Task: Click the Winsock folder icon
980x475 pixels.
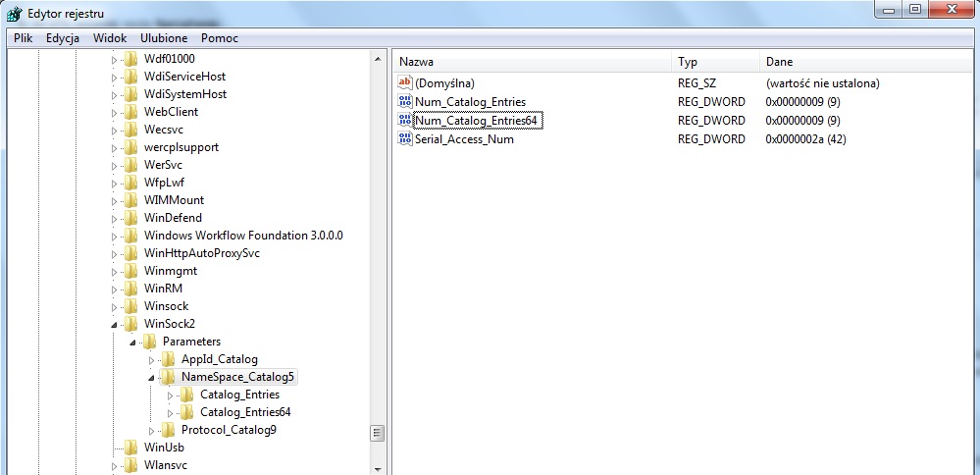Action: [x=130, y=306]
